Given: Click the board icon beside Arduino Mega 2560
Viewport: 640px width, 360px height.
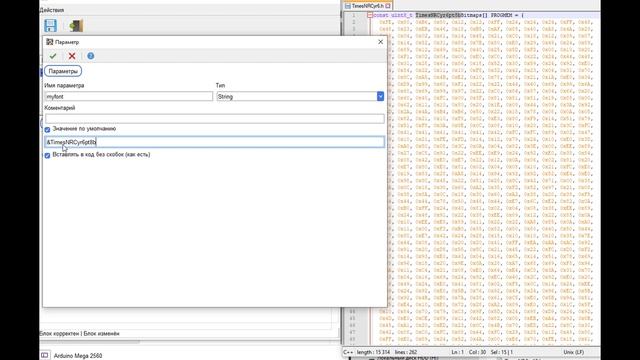Looking at the screenshot, I should click(x=45, y=355).
